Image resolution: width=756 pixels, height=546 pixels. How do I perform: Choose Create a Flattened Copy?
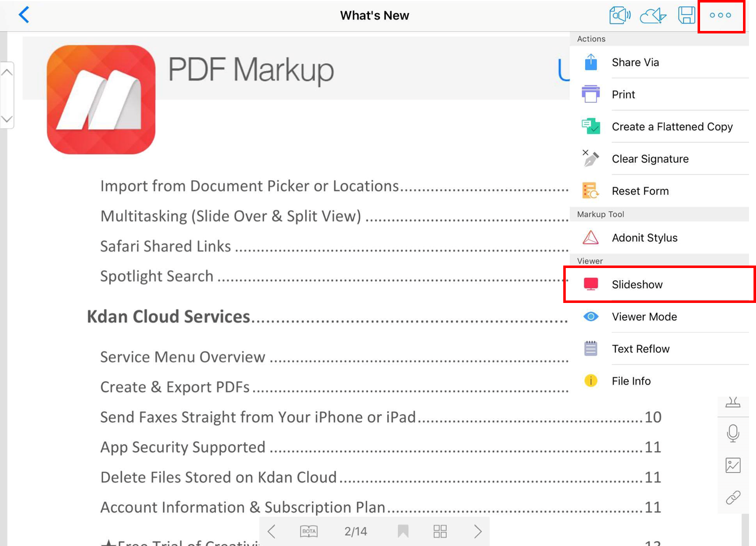click(659, 126)
